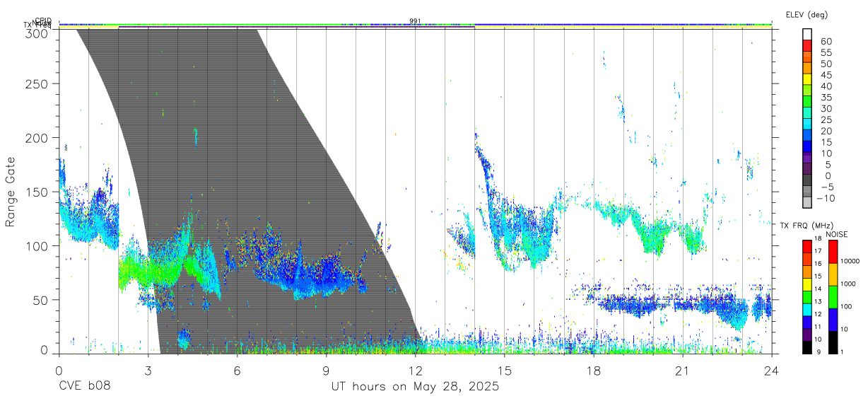Image resolution: width=868 pixels, height=401 pixels.
Task: Click the red segment of the ELEV color bar
Action: coord(807,45)
